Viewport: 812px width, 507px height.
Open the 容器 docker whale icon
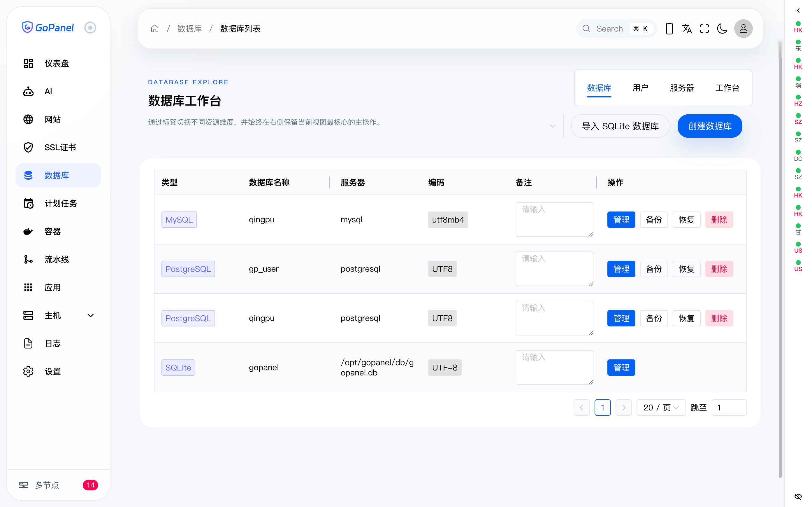point(28,231)
